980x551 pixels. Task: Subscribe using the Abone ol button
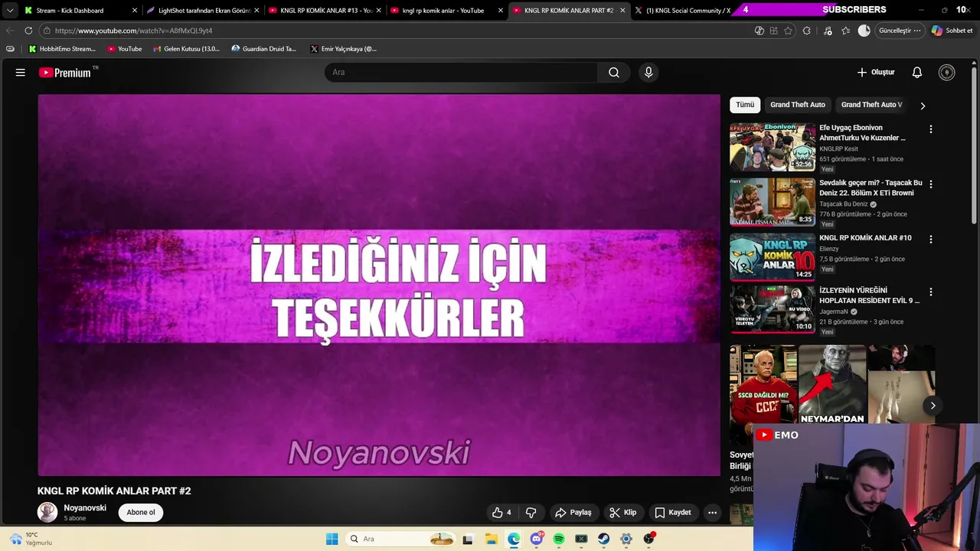click(141, 513)
